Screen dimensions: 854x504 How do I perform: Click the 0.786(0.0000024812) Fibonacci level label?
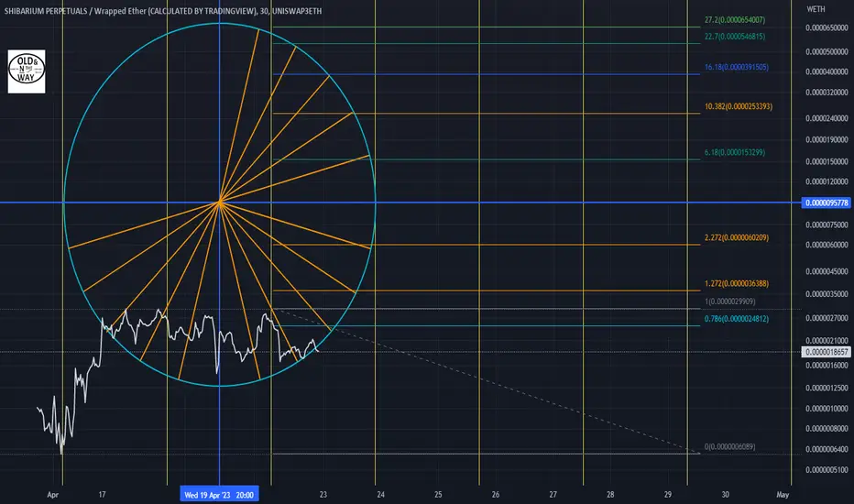pyautogui.click(x=737, y=319)
